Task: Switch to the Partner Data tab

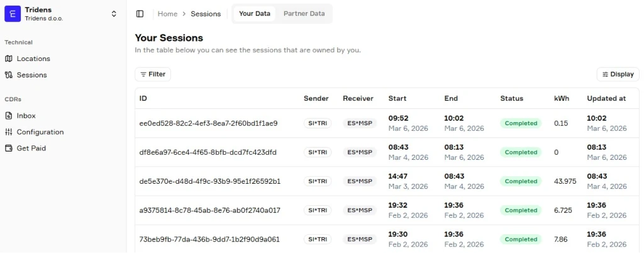Action: (x=304, y=14)
